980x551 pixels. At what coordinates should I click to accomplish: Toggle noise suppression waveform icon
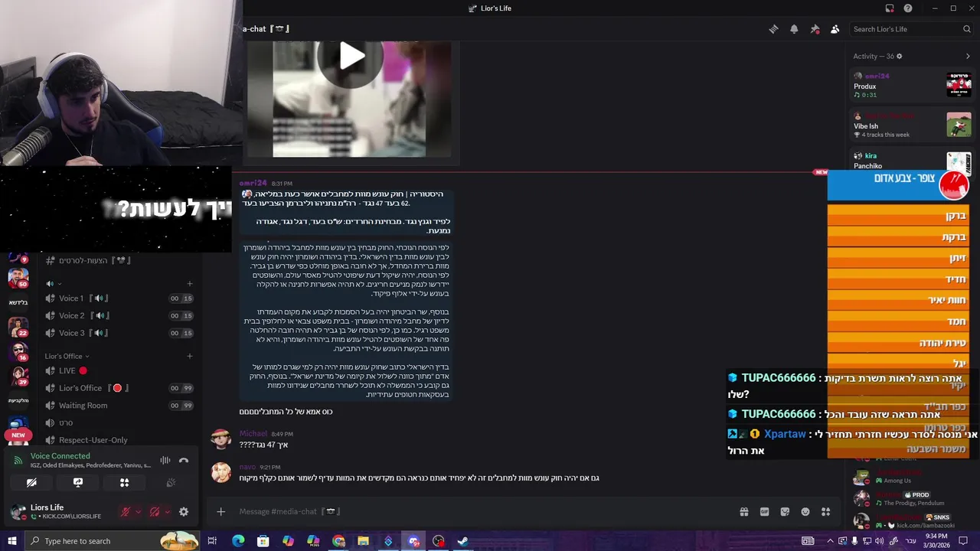pyautogui.click(x=165, y=460)
